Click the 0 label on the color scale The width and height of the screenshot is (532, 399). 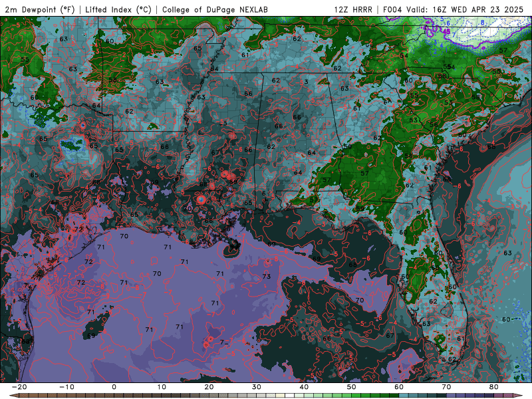[114, 387]
